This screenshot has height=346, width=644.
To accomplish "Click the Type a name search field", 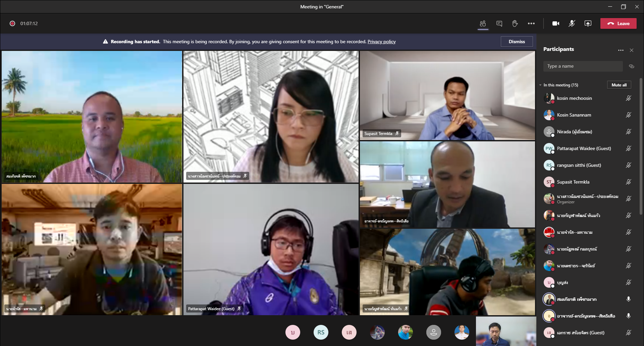I will (583, 66).
